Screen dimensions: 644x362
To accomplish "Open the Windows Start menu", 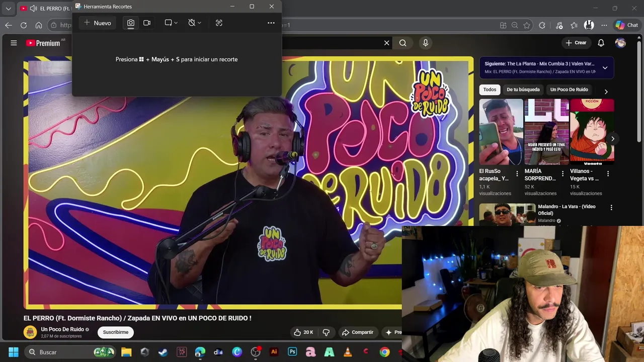I will [14, 352].
